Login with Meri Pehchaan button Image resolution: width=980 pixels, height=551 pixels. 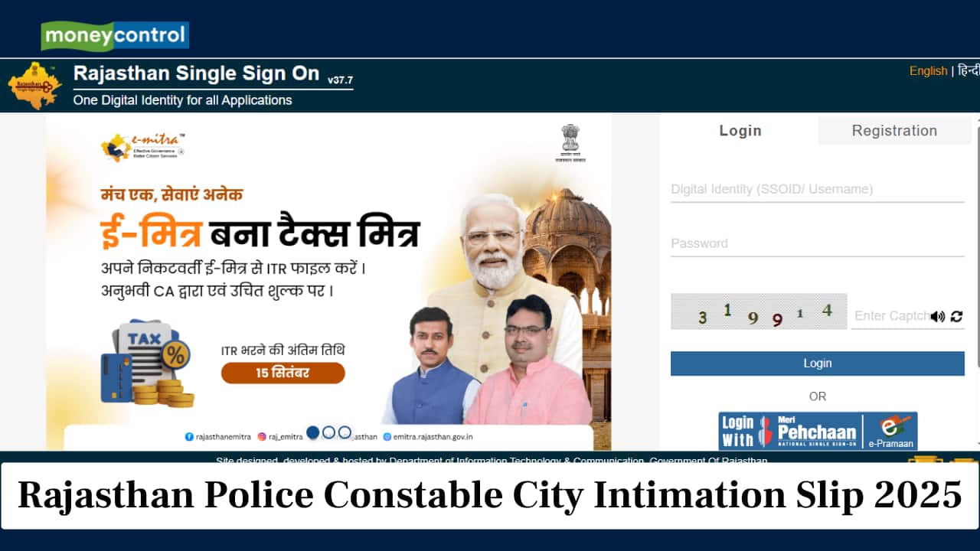(818, 431)
